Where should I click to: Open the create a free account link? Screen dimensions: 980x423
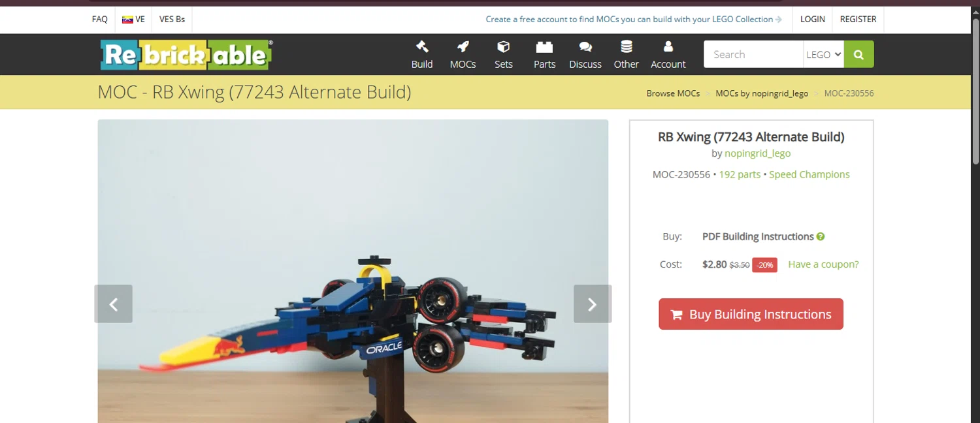pyautogui.click(x=634, y=20)
